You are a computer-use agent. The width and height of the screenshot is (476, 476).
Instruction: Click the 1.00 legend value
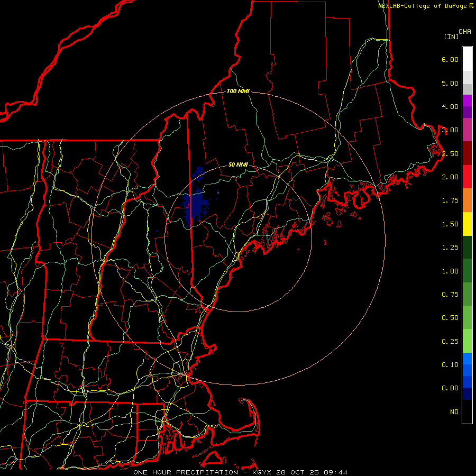click(x=450, y=271)
